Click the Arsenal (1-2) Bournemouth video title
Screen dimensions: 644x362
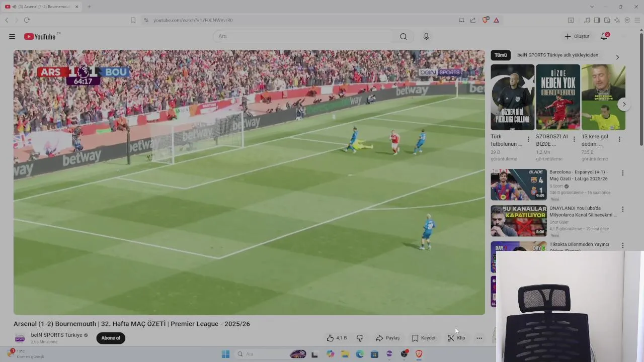coord(132,324)
